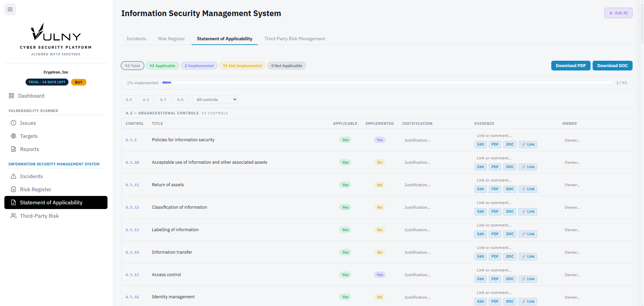Image resolution: width=644 pixels, height=306 pixels.
Task: Open the All controls dropdown
Action: coord(215,99)
